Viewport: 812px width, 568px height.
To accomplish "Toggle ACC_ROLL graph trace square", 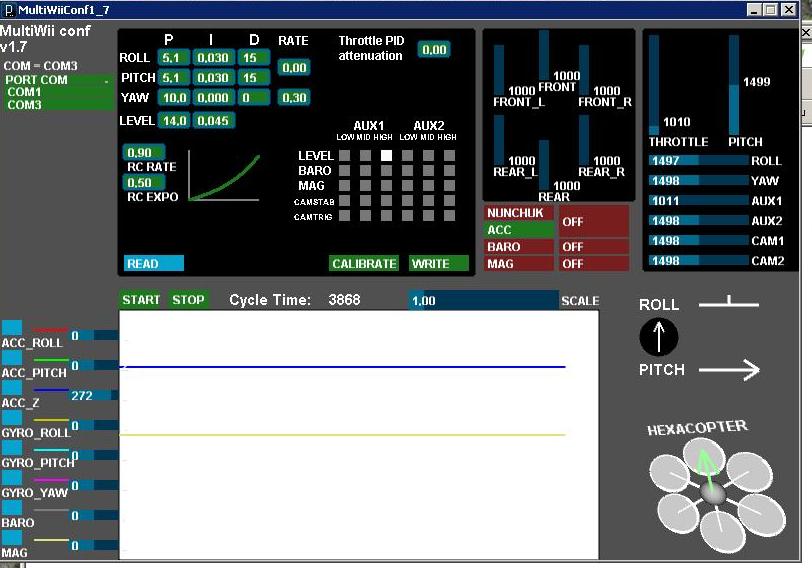I will coord(12,328).
